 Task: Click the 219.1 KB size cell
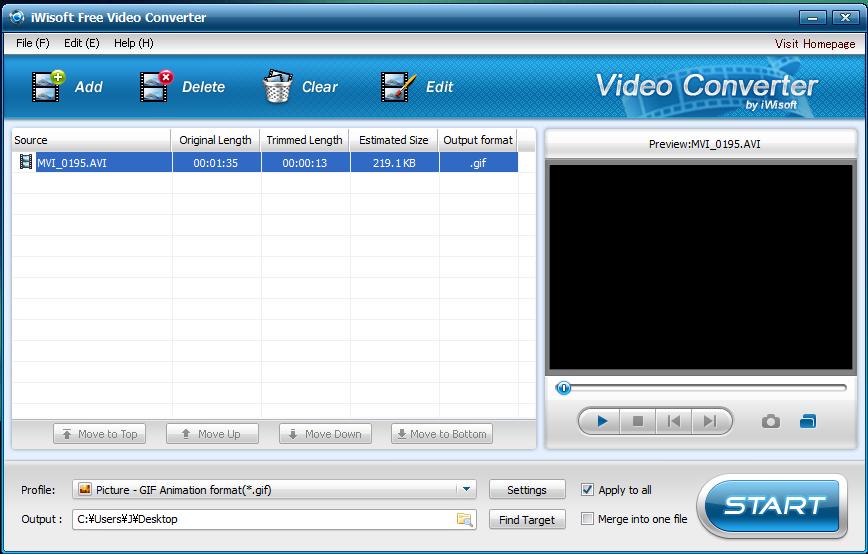point(394,163)
